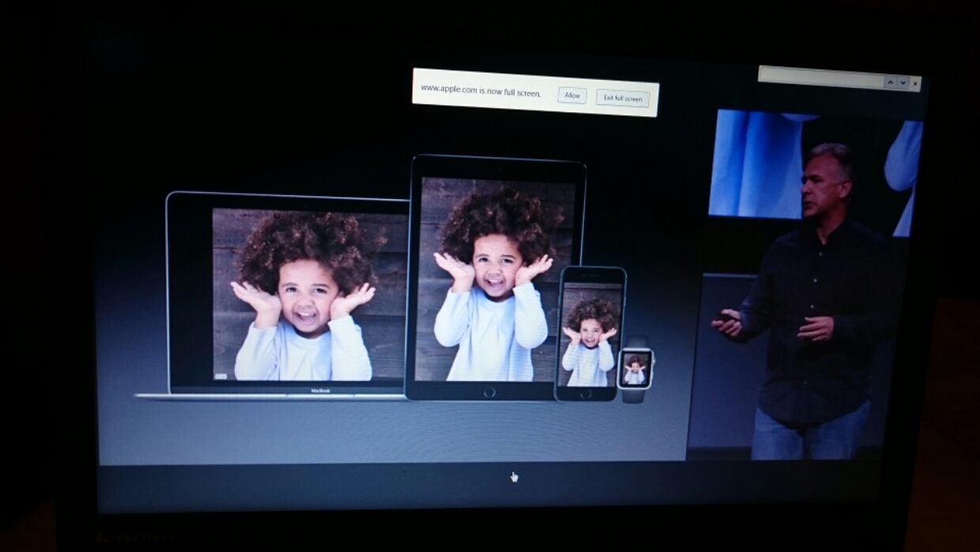Select the Apple Watch face in slide
Screen dimensions: 980x552
click(x=635, y=368)
